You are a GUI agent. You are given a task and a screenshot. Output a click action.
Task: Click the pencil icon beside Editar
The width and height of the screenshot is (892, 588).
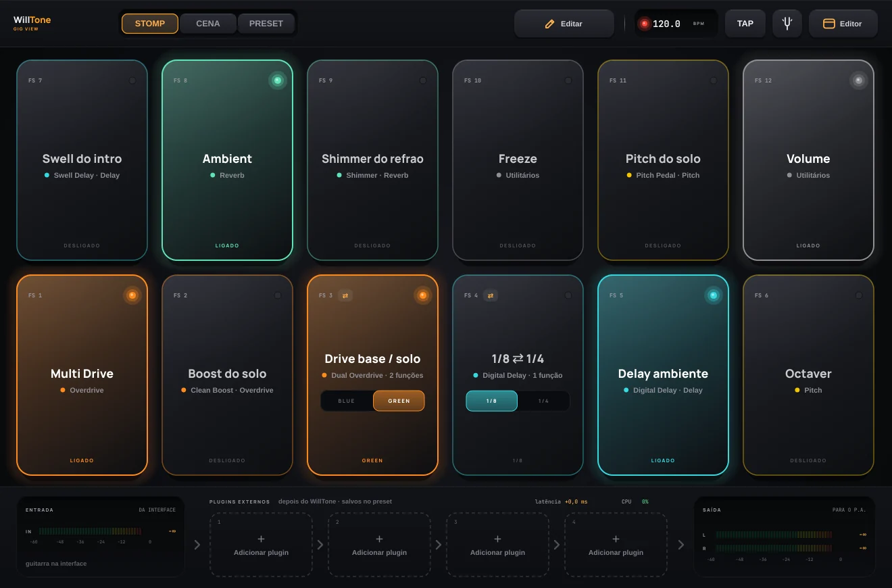(x=549, y=24)
